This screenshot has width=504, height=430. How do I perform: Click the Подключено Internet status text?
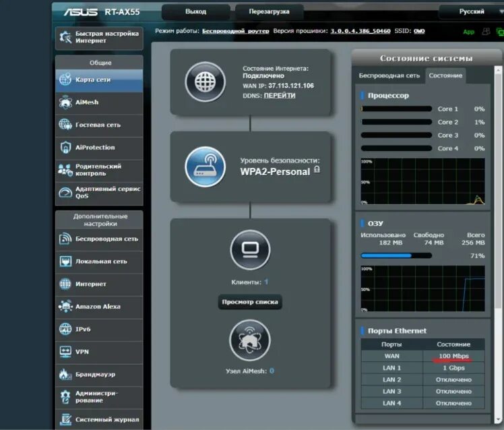[x=263, y=75]
